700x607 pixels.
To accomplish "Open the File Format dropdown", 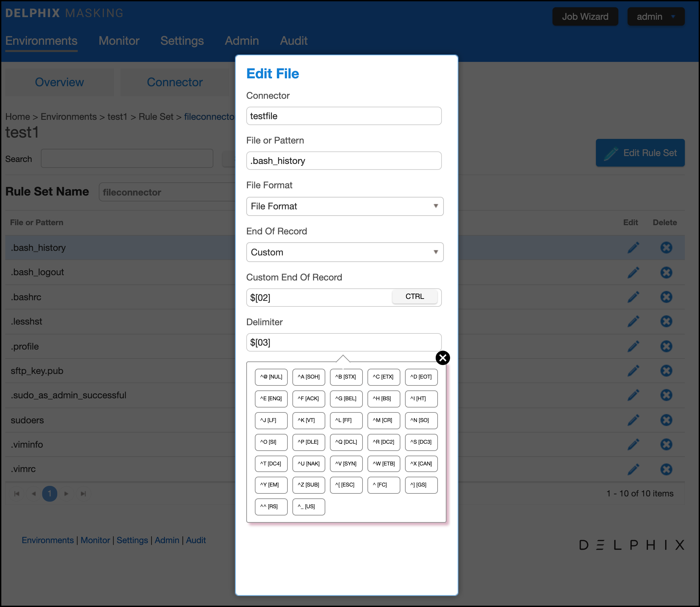I will (x=345, y=206).
